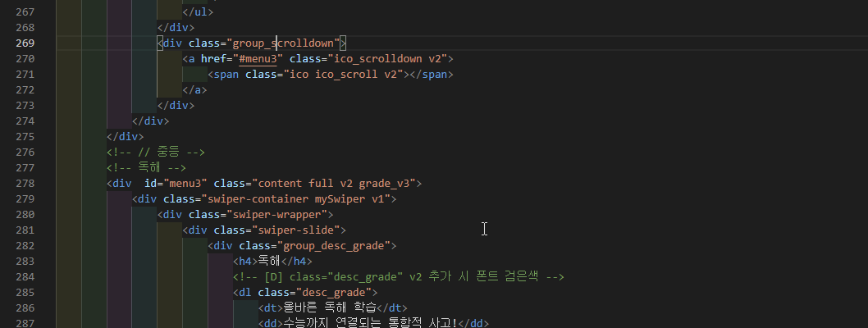868x328 pixels.
Task: Click line number 269 in the gutter
Action: tap(25, 43)
